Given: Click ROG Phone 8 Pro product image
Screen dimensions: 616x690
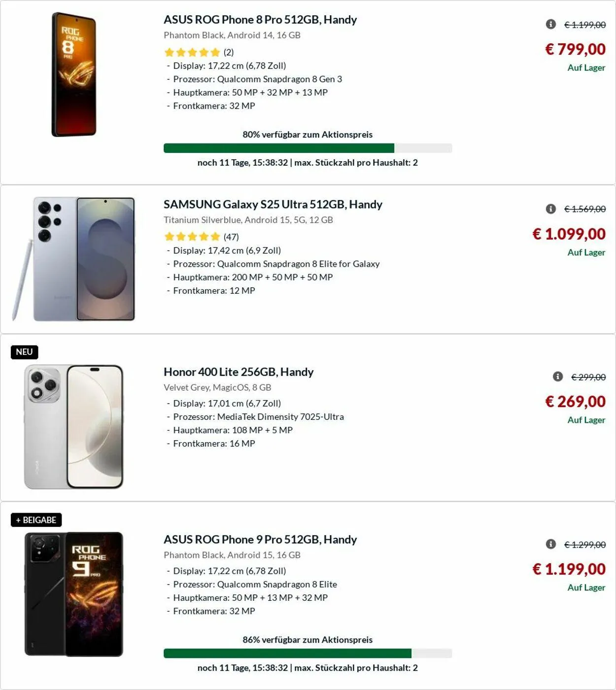Looking at the screenshot, I should [74, 74].
